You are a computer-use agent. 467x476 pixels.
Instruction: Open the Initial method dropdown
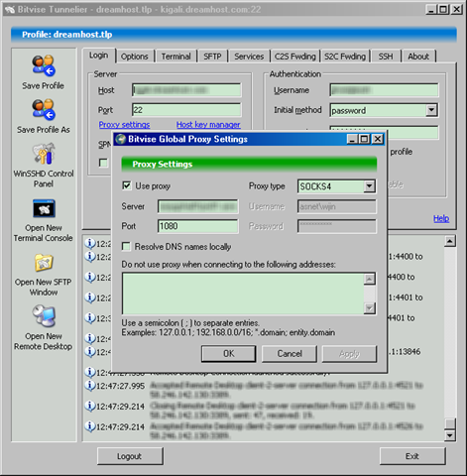pos(431,110)
